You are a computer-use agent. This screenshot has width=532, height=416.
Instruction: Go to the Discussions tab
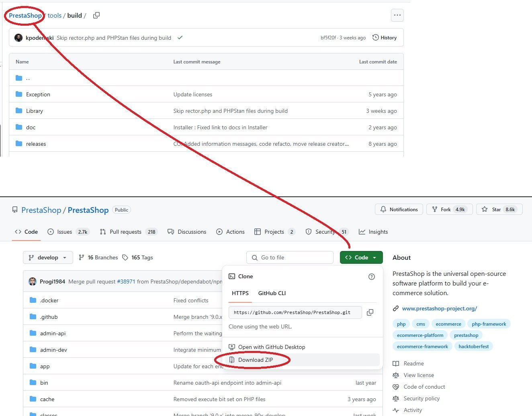pos(187,232)
